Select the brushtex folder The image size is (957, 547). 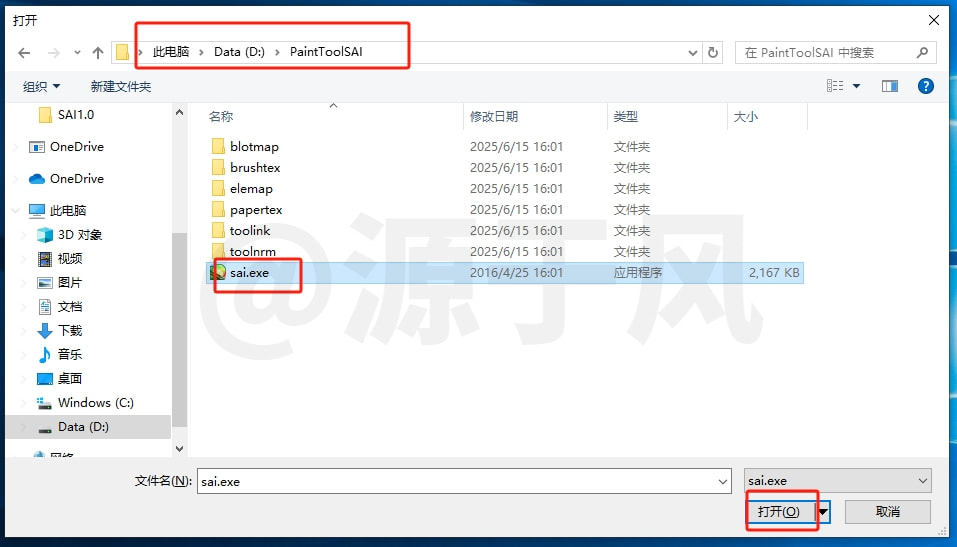(255, 167)
